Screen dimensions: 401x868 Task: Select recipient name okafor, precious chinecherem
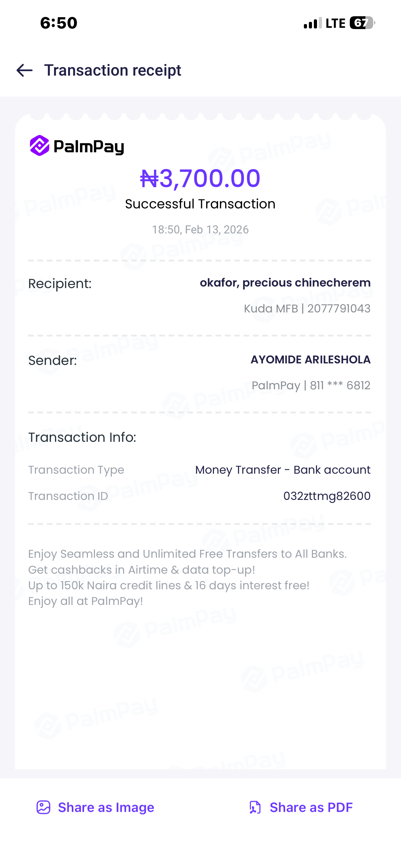click(285, 282)
